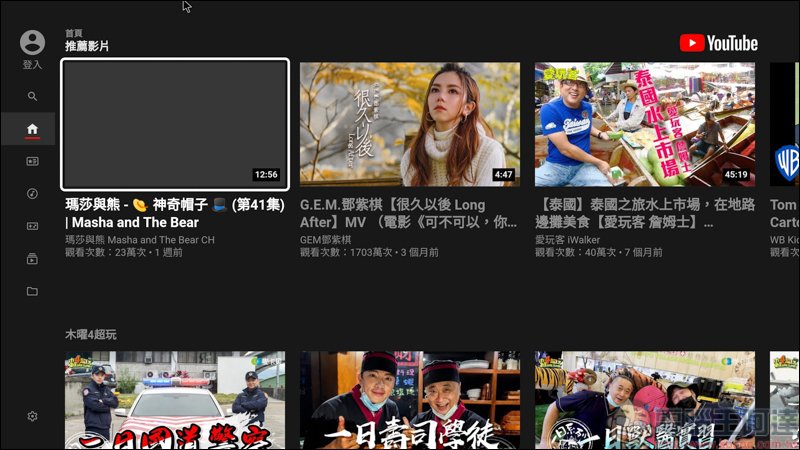Open the gaming icon in sidebar
Screen dimensions: 800x450
32,226
